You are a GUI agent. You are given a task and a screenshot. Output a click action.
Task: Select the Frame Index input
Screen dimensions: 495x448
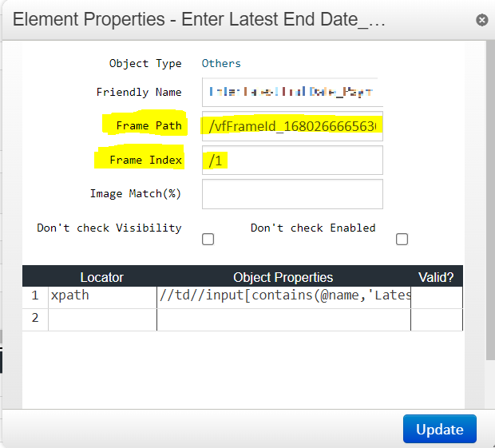click(x=292, y=160)
